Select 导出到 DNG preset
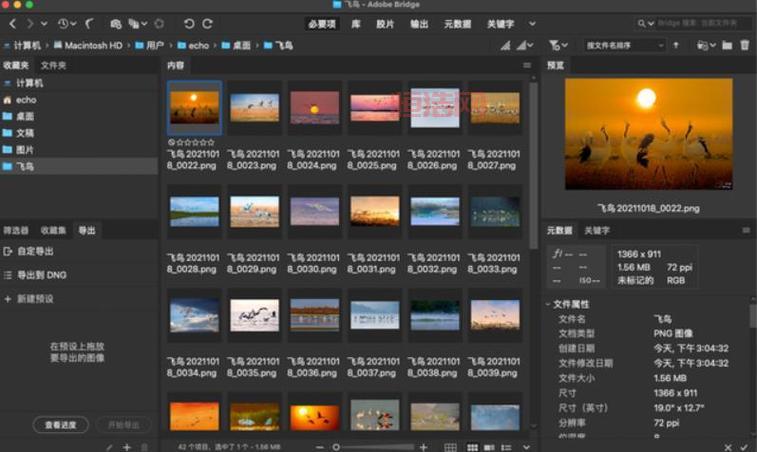 42,275
